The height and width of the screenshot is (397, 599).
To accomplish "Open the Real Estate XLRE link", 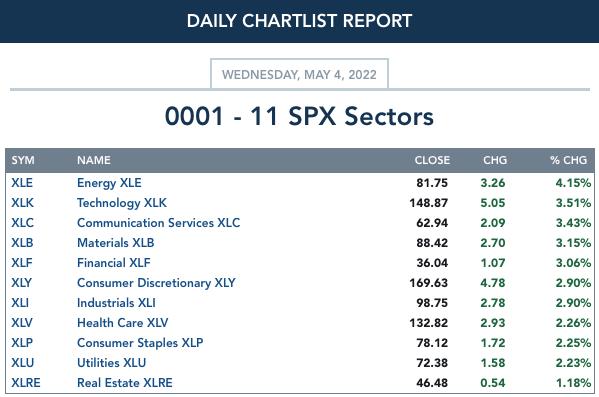I will (x=125, y=382).
